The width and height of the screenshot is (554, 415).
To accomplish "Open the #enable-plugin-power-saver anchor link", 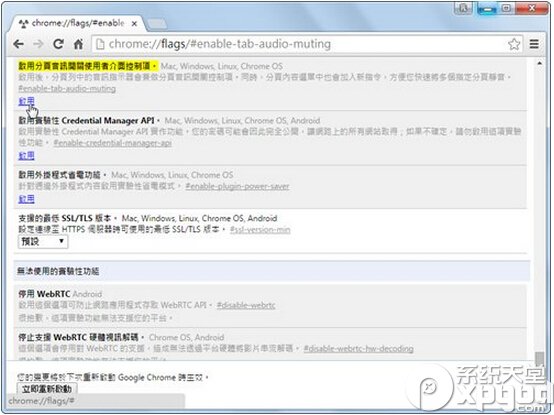I will coord(237,186).
